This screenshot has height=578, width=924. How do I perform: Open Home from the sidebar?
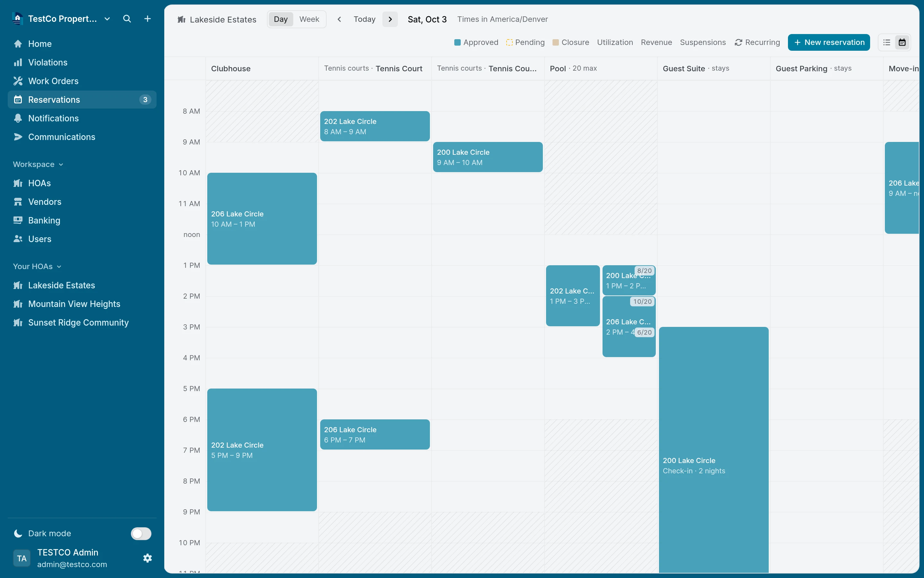pyautogui.click(x=82, y=44)
